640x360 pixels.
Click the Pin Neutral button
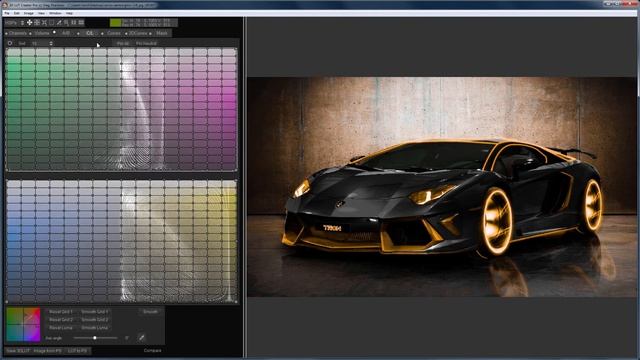[x=146, y=43]
